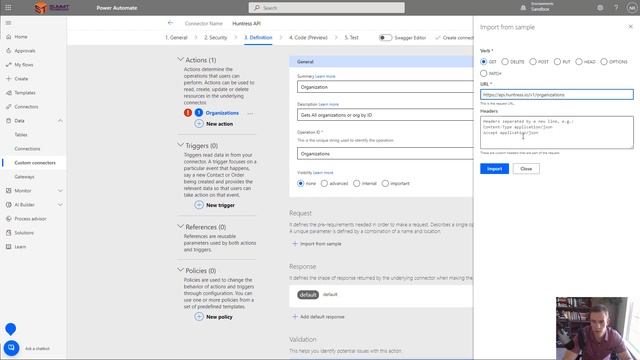The height and width of the screenshot is (360, 640).
Task: Select the Organizations action link
Action: (222, 113)
